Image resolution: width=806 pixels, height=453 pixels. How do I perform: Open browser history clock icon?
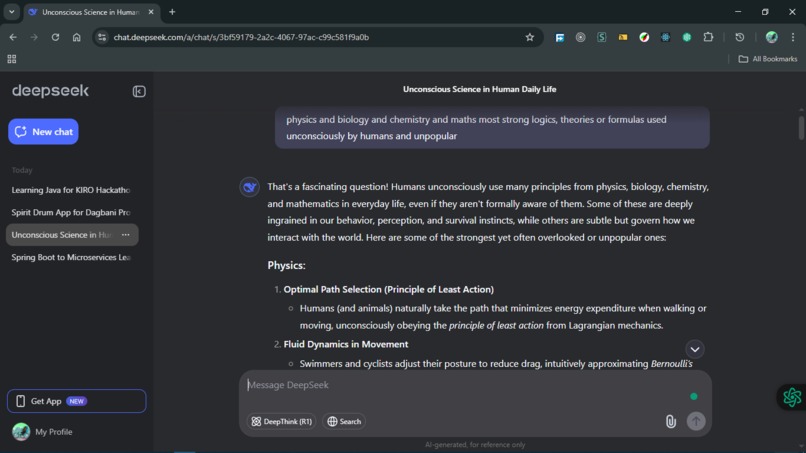pos(740,37)
